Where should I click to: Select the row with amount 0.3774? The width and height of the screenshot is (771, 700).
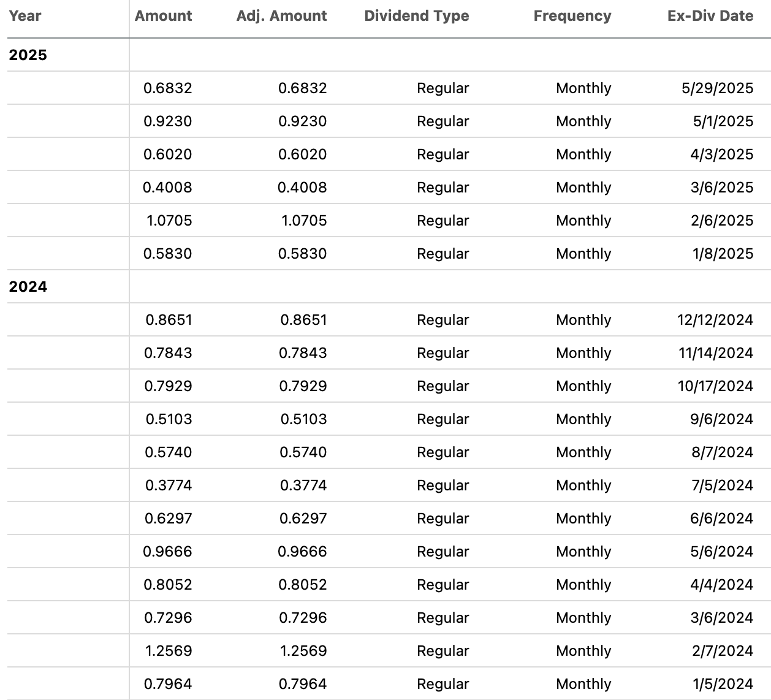click(385, 485)
